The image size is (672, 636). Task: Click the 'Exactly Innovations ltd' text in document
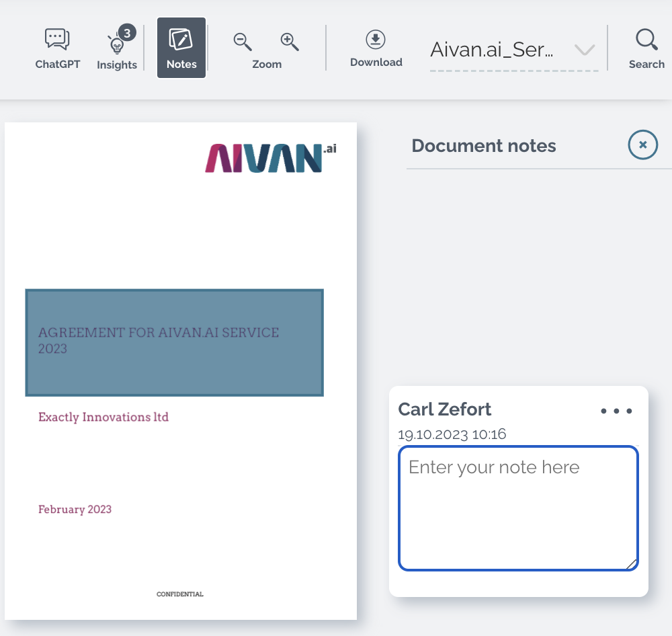click(x=103, y=417)
